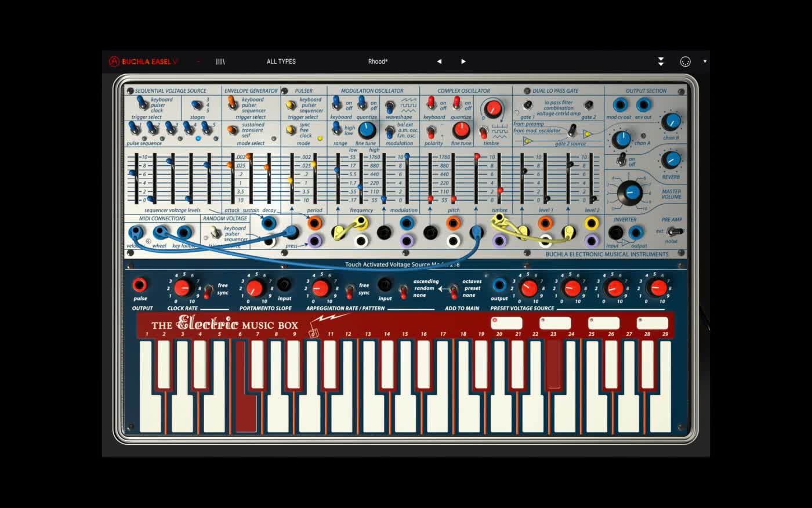
Task: Open the ALL TYPES preset filter
Action: [281, 61]
